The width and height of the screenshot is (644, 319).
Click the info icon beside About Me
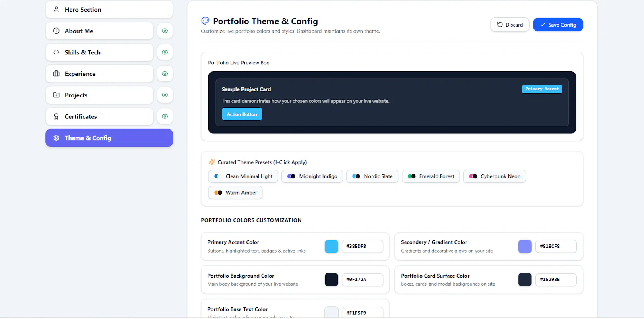56,31
